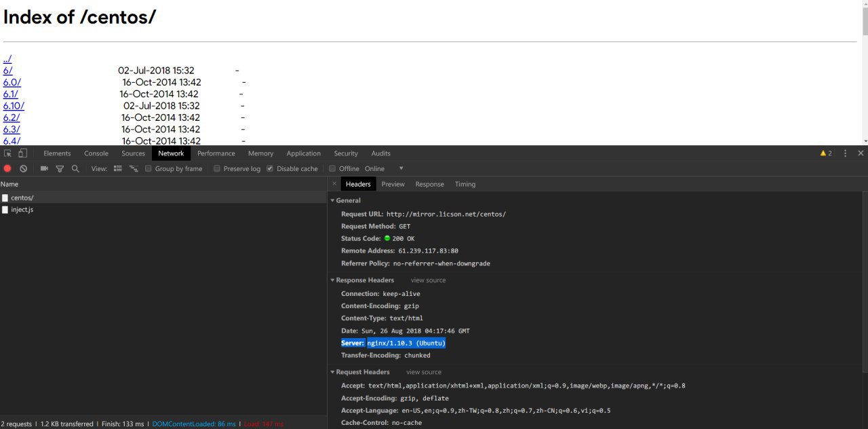
Task: Open the 6.0/ directory link
Action: pyautogui.click(x=12, y=82)
